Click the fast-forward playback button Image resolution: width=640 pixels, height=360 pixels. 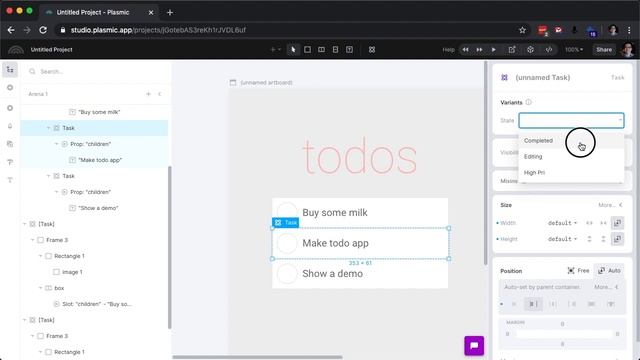[x=479, y=50]
